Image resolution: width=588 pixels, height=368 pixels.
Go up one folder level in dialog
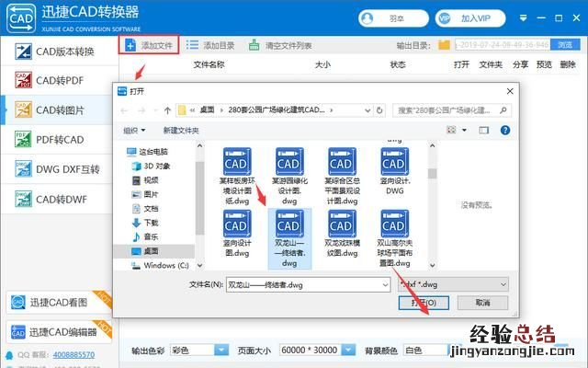167,110
